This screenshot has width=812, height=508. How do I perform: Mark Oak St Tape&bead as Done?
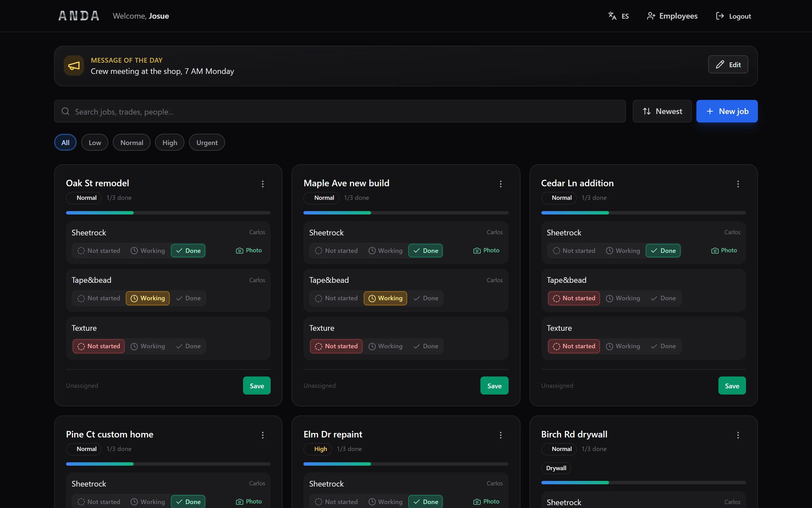point(188,298)
